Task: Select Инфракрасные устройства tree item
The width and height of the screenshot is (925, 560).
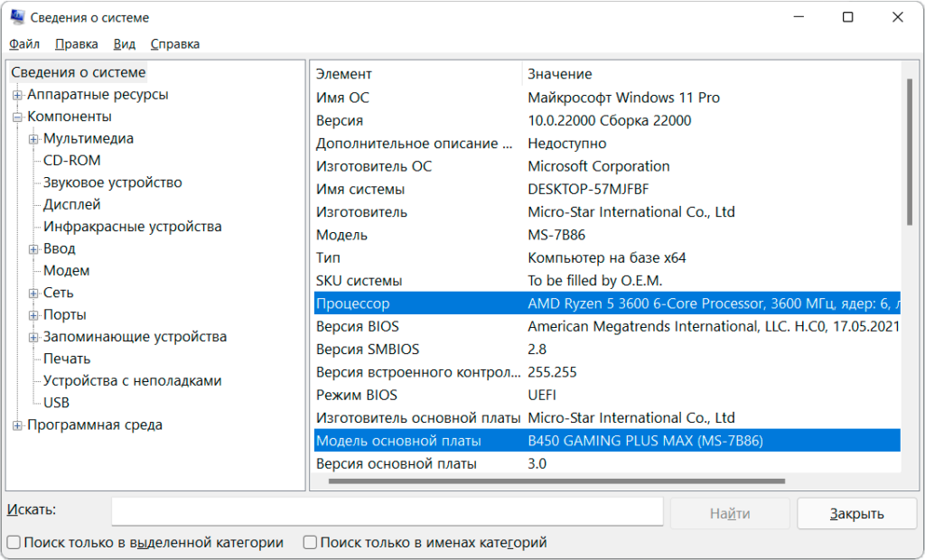Action: coord(133,227)
